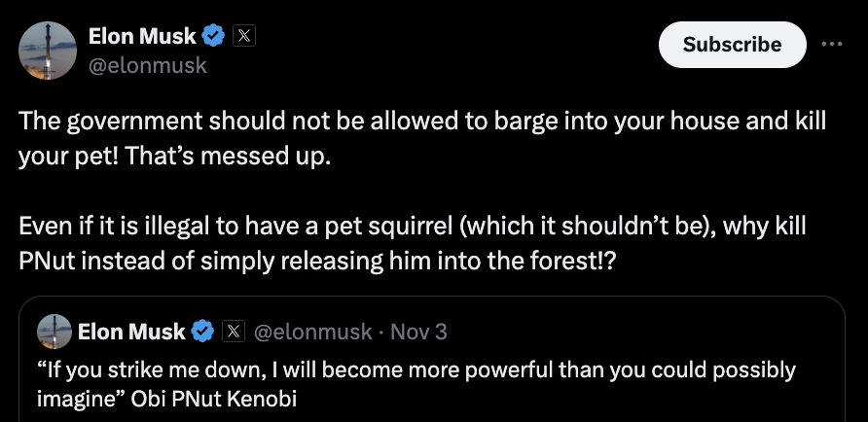
Task: Open Elon Musk name in the quoted post
Action: (x=130, y=332)
